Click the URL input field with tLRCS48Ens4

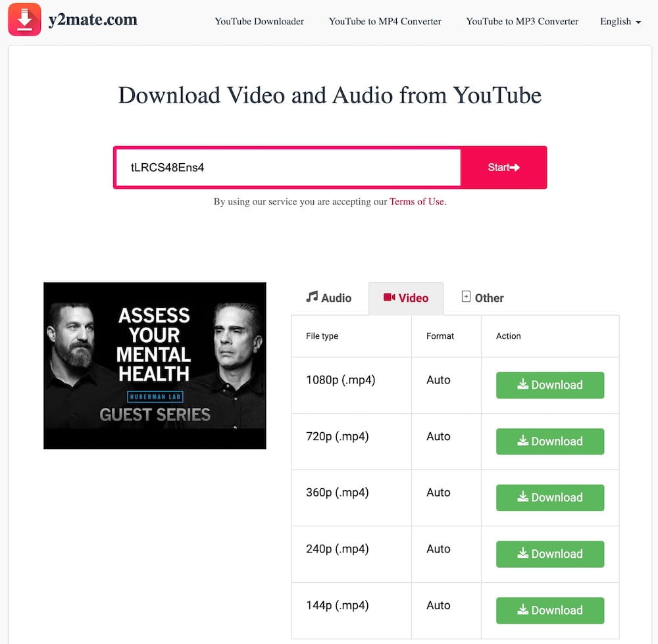click(288, 167)
